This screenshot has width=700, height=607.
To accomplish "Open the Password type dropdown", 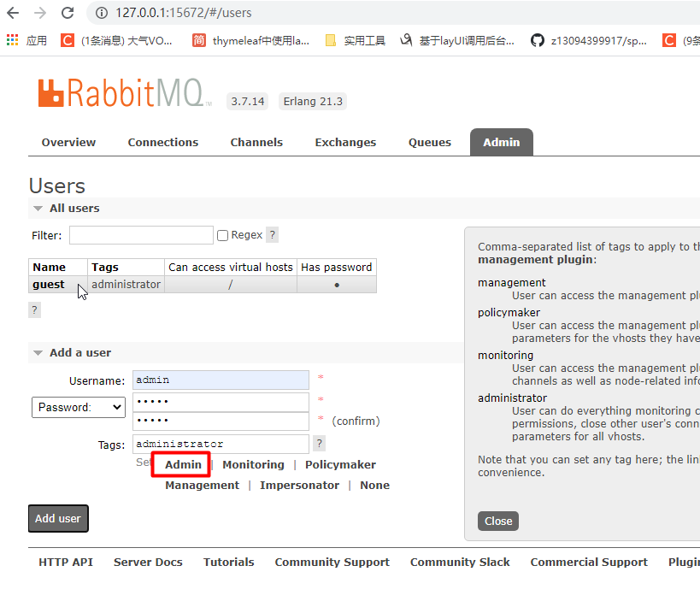I will tap(79, 407).
